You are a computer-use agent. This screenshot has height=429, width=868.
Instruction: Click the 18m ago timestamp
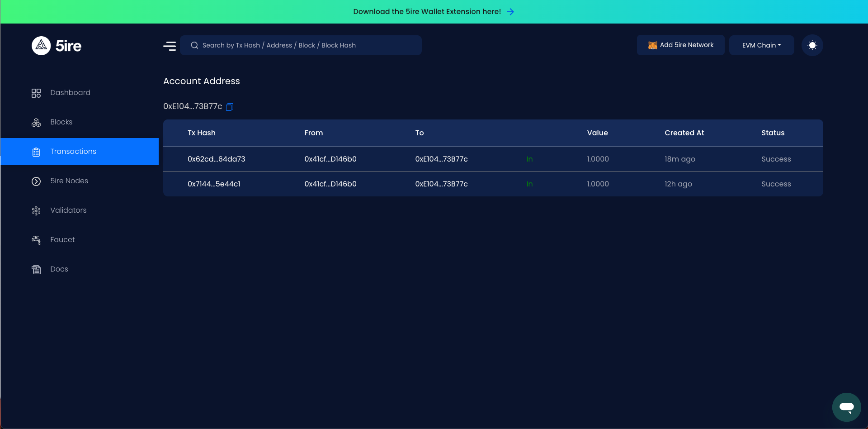click(x=679, y=159)
